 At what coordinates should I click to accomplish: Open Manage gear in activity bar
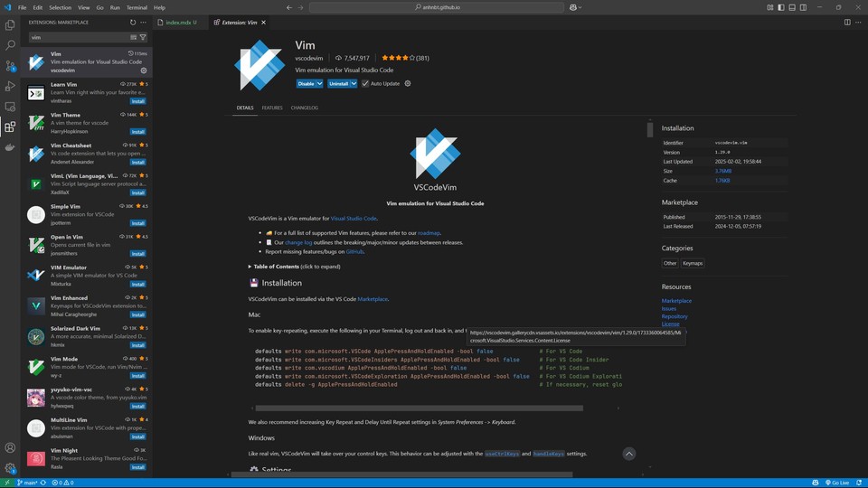coord(10,468)
